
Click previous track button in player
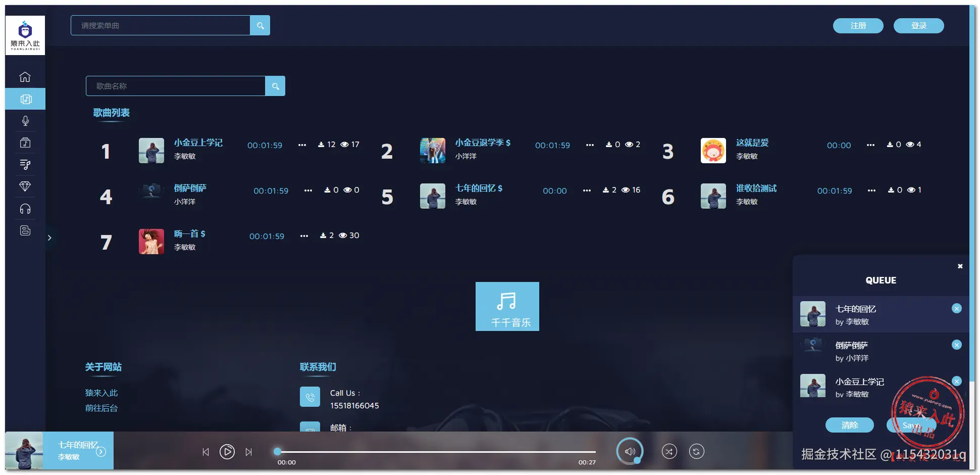click(x=205, y=452)
